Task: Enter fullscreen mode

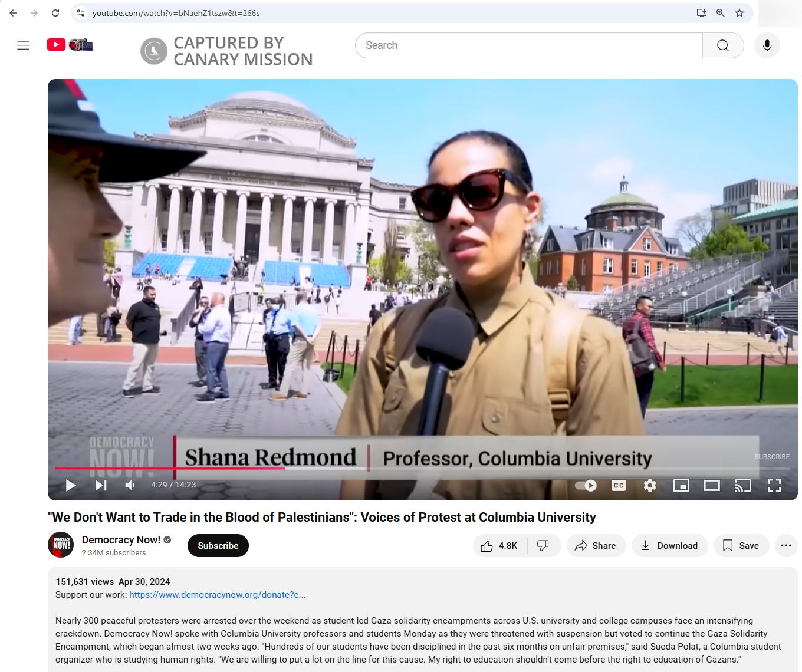Action: (x=774, y=485)
